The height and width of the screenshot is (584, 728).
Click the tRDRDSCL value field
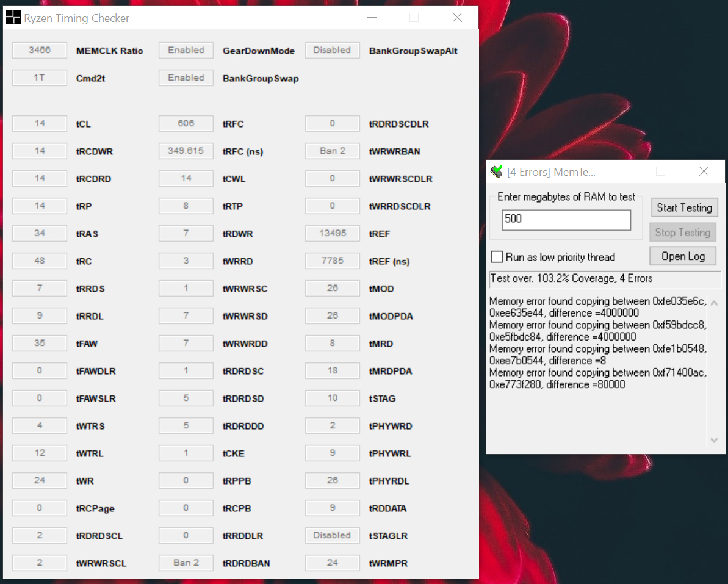40,535
